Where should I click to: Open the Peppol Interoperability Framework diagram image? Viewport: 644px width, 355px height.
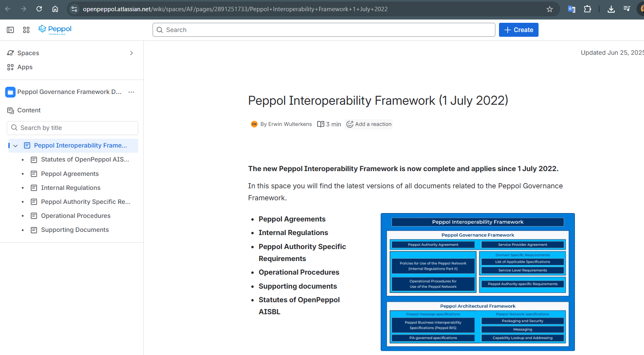(478, 282)
